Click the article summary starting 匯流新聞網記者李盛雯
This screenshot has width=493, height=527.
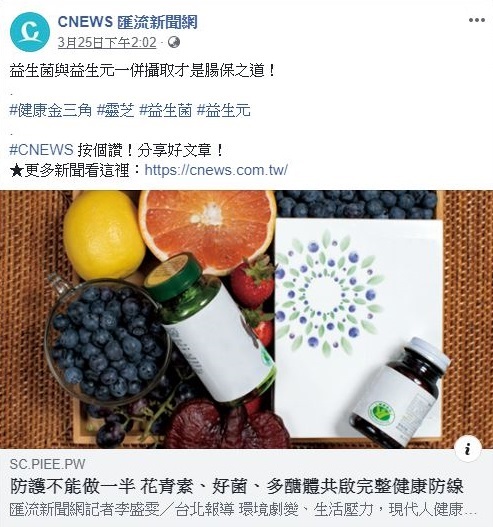click(x=243, y=510)
